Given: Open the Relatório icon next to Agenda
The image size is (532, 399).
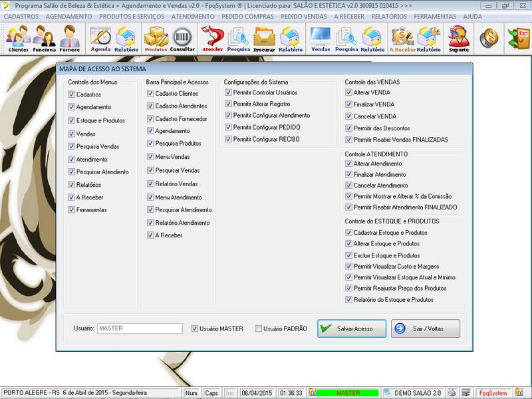Looking at the screenshot, I should (126, 39).
